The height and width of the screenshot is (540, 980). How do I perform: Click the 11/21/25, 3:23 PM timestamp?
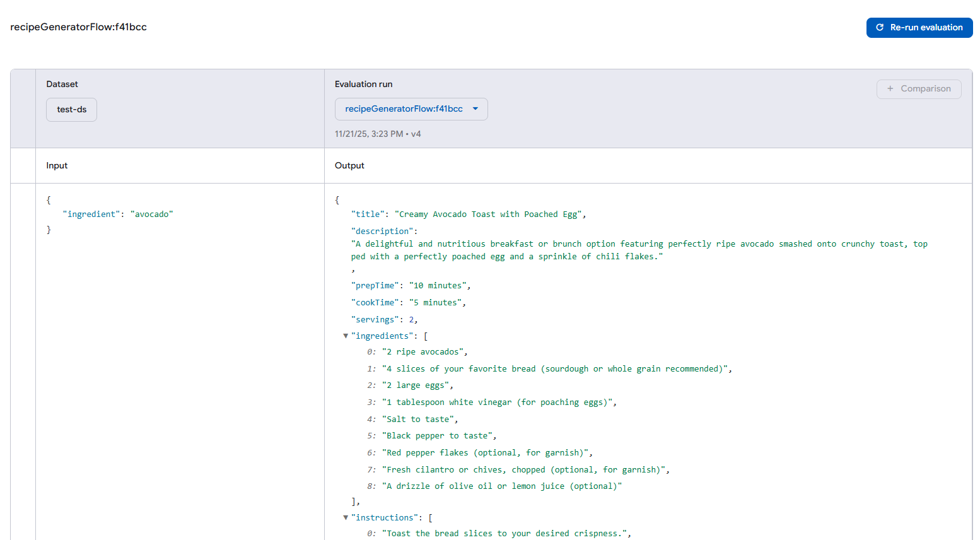click(369, 134)
